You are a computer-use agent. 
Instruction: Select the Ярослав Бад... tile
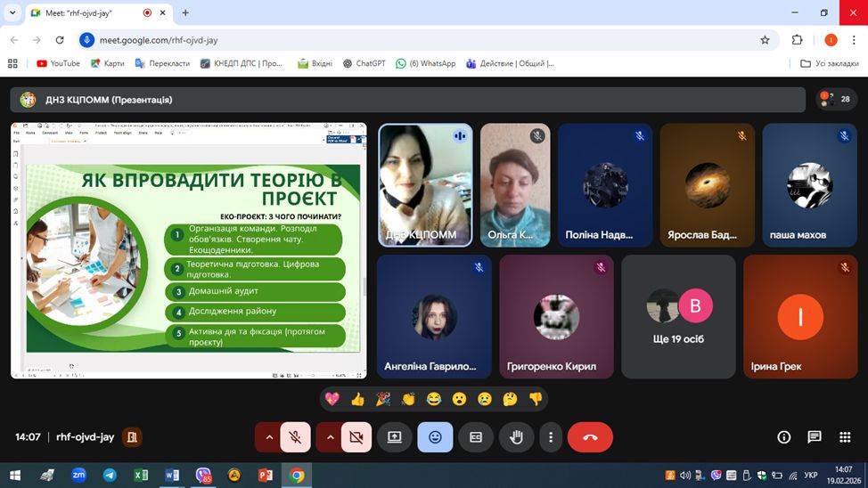tap(708, 185)
